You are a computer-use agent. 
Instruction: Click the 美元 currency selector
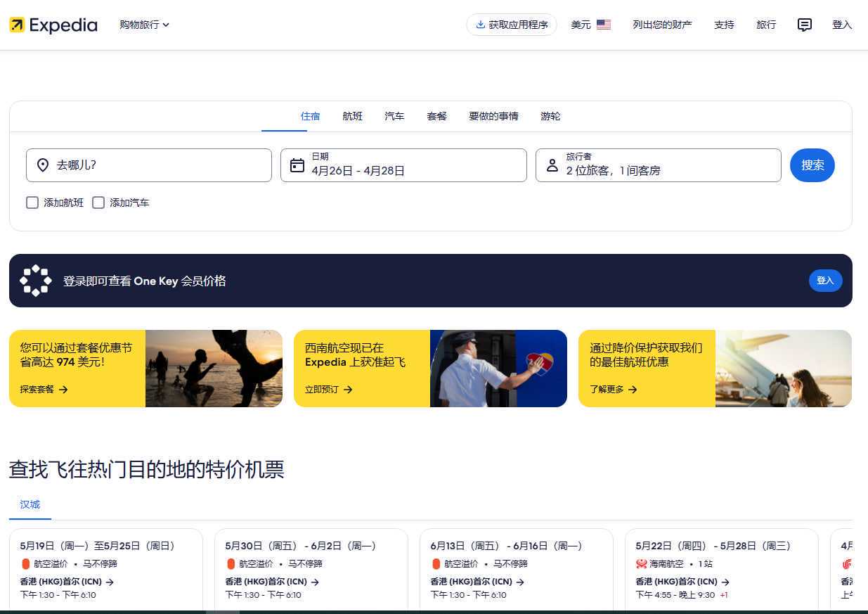tap(590, 25)
